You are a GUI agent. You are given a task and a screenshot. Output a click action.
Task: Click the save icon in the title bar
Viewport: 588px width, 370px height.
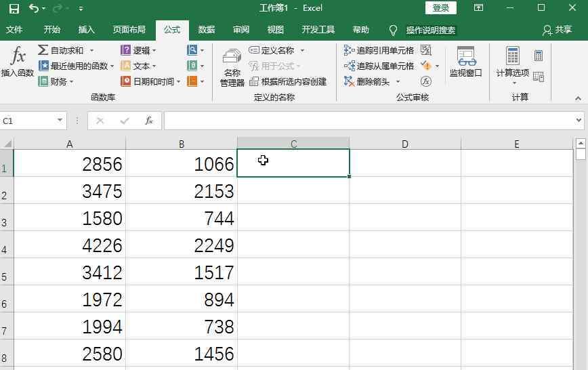click(14, 8)
